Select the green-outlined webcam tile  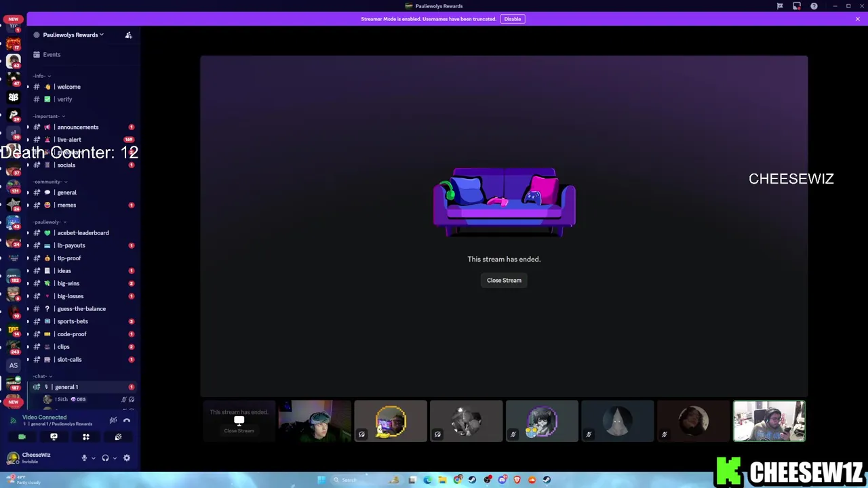click(x=769, y=421)
